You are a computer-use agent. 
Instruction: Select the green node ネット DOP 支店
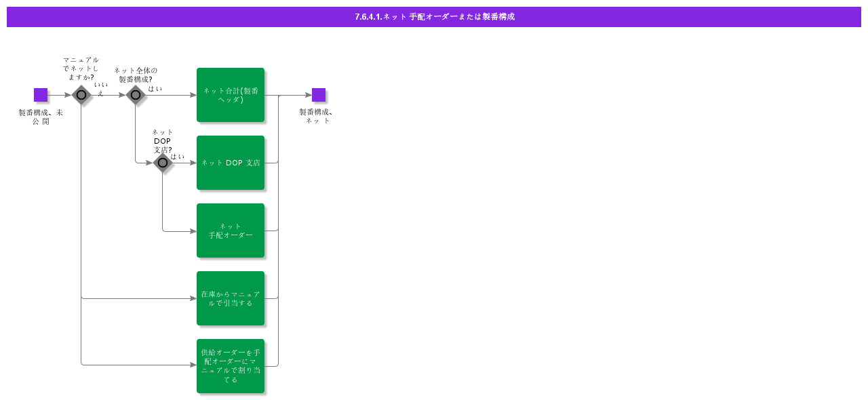(x=231, y=162)
